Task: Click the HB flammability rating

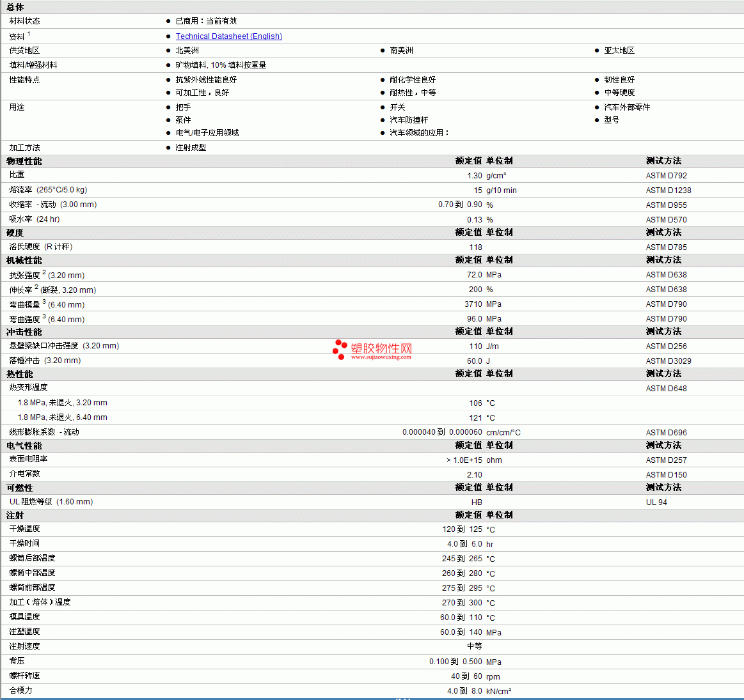Action: coord(477,502)
